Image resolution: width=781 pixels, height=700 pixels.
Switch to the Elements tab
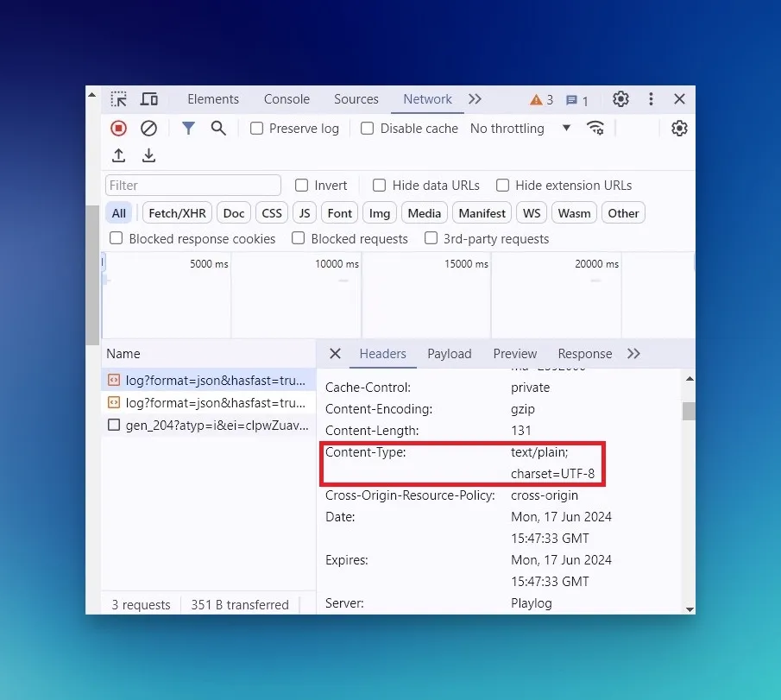[213, 99]
